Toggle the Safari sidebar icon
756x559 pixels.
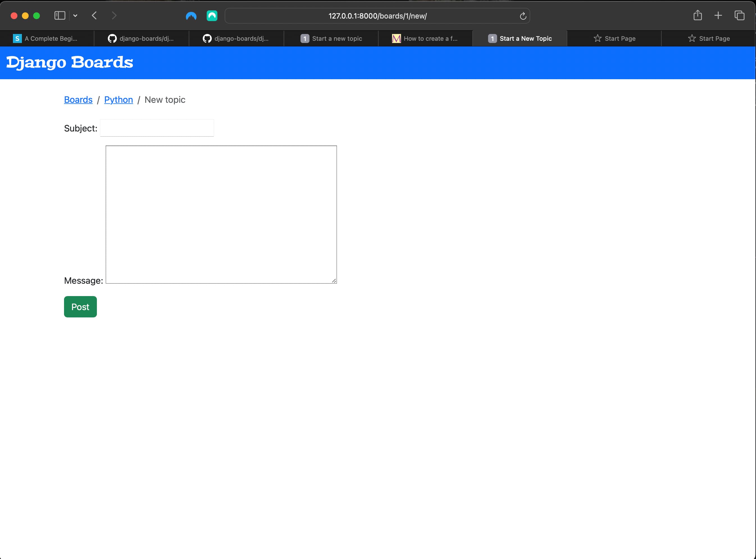pyautogui.click(x=60, y=15)
